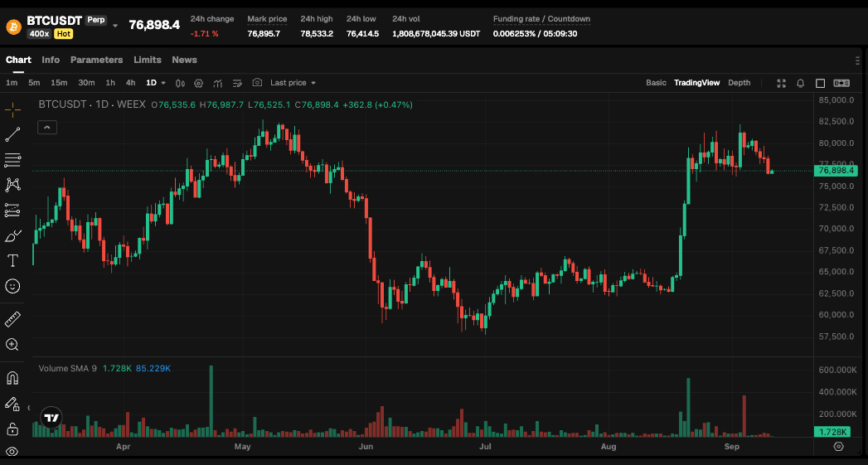868x465 pixels.
Task: Click the -1.71 % change value
Action: click(x=204, y=34)
